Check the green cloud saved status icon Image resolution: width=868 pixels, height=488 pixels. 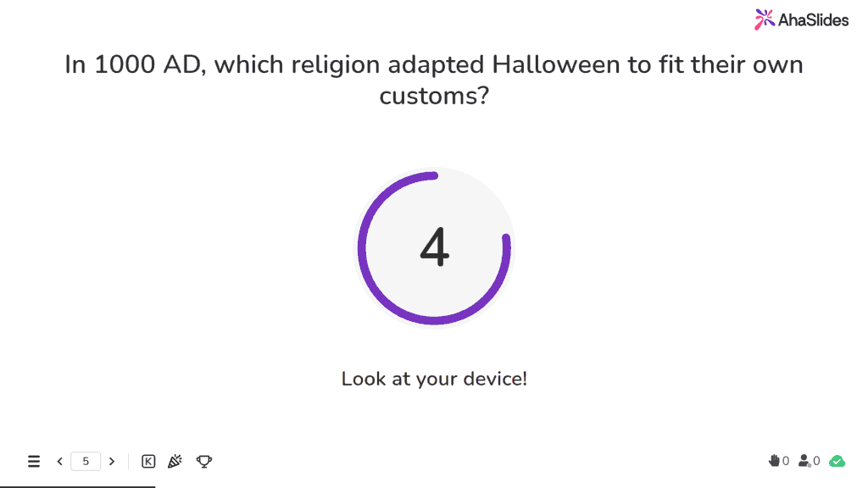[837, 461]
